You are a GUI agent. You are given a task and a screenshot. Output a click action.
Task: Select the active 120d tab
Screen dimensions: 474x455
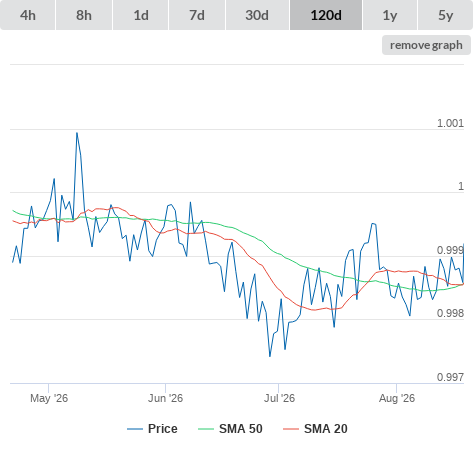pyautogui.click(x=326, y=15)
